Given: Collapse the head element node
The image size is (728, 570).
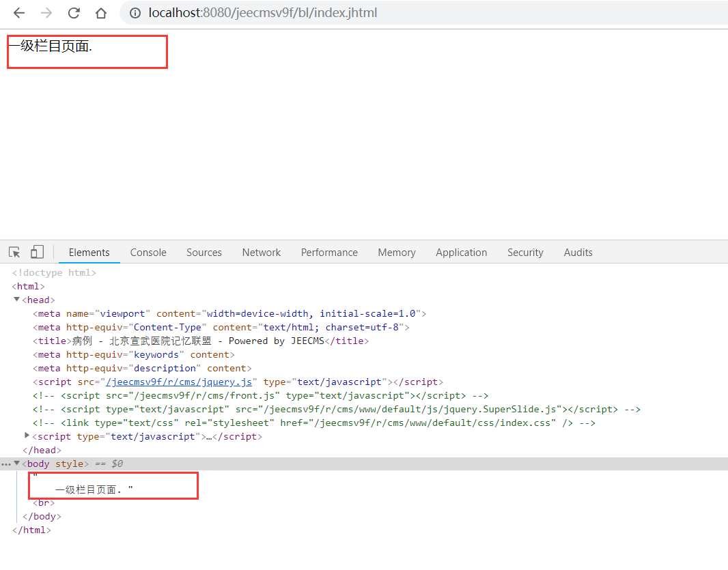Looking at the screenshot, I should pos(17,300).
